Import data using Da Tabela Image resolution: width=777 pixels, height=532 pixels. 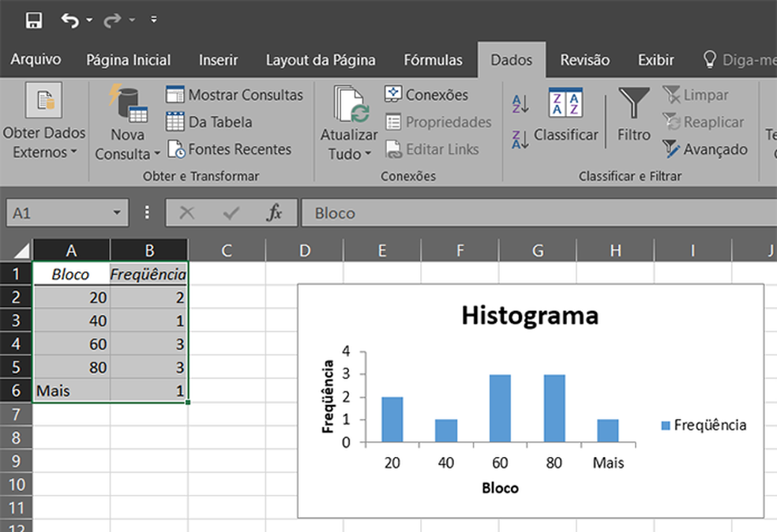220,122
